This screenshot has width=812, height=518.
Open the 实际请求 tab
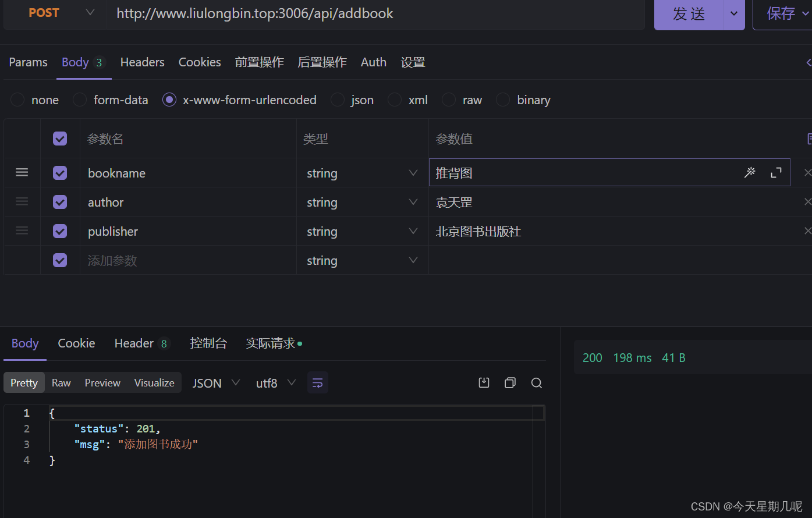(x=274, y=343)
